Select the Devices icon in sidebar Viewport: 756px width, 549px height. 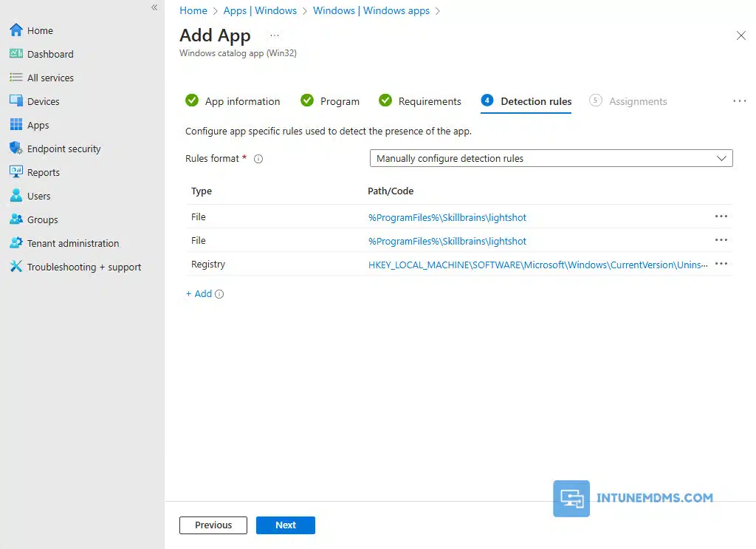coord(16,101)
